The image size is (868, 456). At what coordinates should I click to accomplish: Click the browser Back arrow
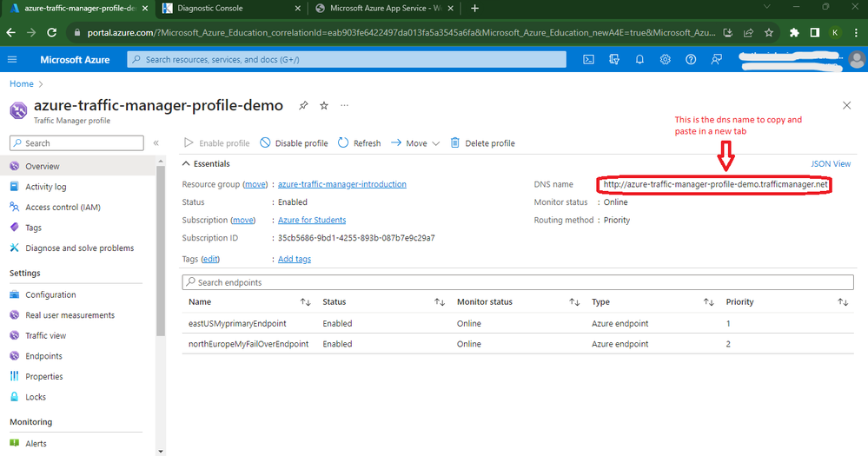pos(11,33)
